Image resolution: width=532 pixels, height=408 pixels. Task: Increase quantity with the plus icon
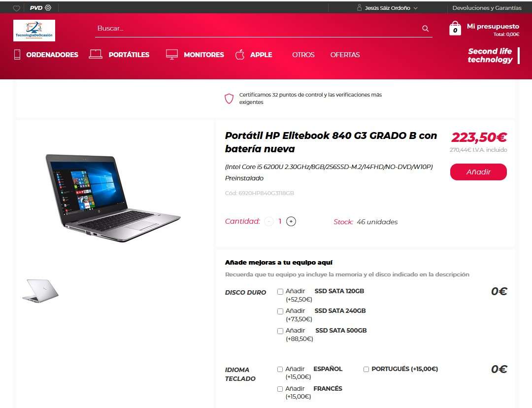[291, 221]
